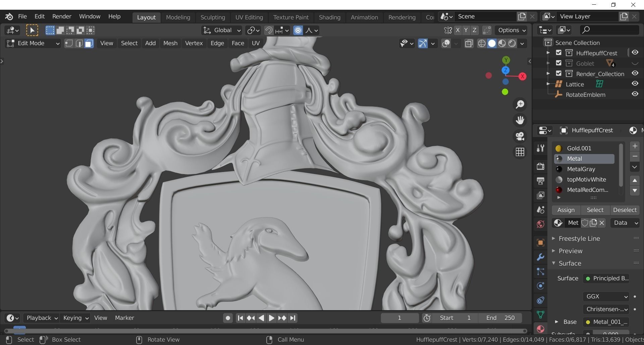The height and width of the screenshot is (345, 644).
Task: Open the Mesh menu
Action: coord(170,44)
